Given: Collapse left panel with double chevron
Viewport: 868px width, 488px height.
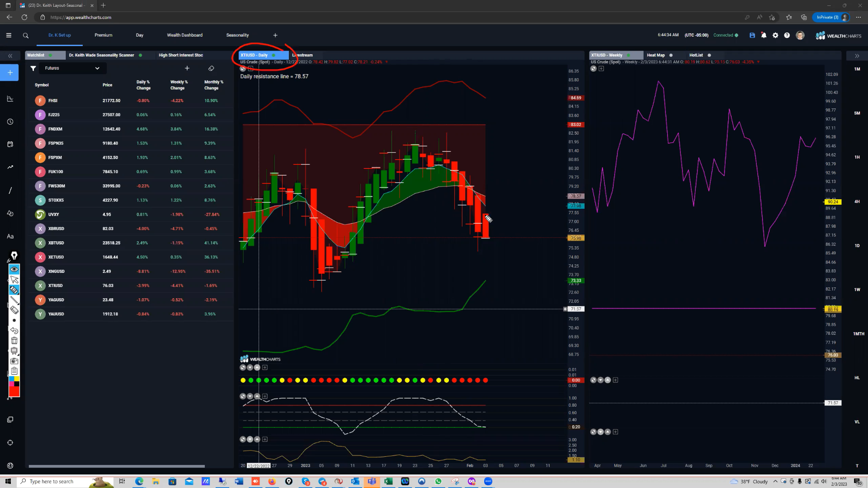Looking at the screenshot, I should click(x=10, y=56).
